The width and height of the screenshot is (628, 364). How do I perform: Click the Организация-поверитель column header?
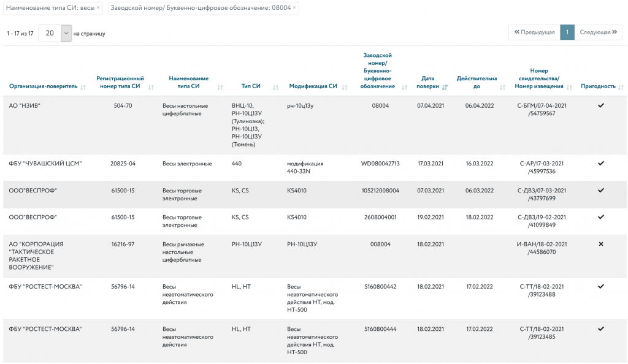tap(44, 86)
